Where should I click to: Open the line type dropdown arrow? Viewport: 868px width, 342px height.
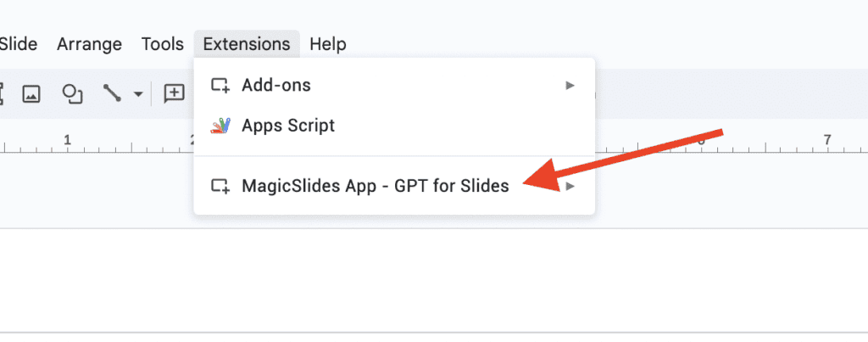point(137,94)
